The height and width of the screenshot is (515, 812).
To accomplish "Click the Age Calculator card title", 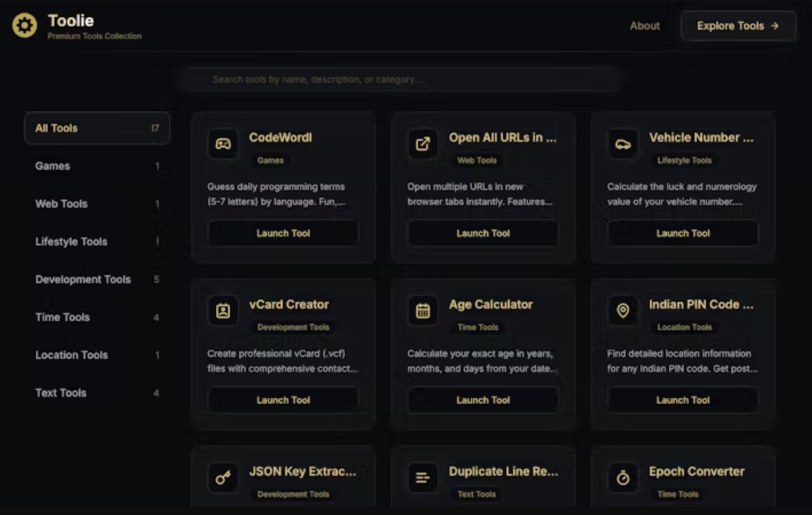I will click(x=491, y=305).
